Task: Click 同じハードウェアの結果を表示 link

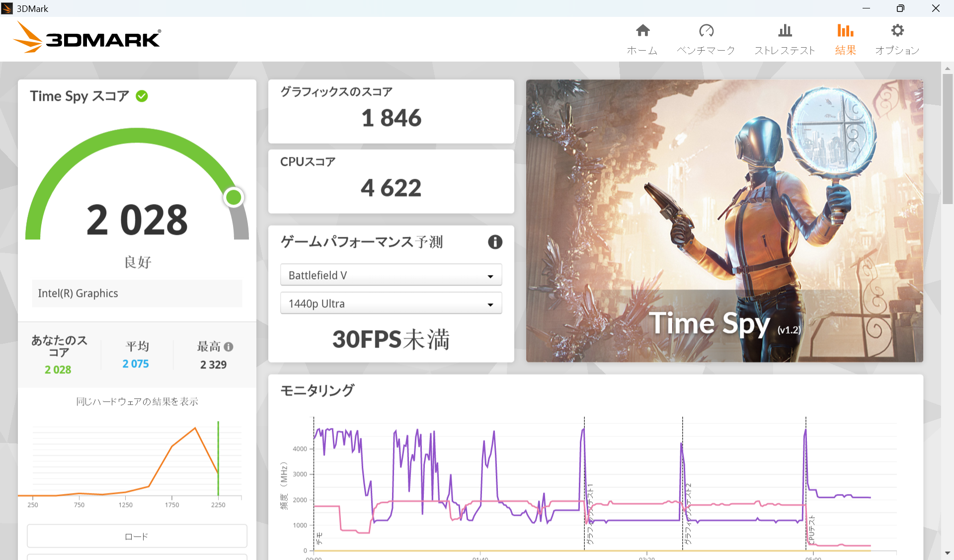Action: (x=137, y=402)
